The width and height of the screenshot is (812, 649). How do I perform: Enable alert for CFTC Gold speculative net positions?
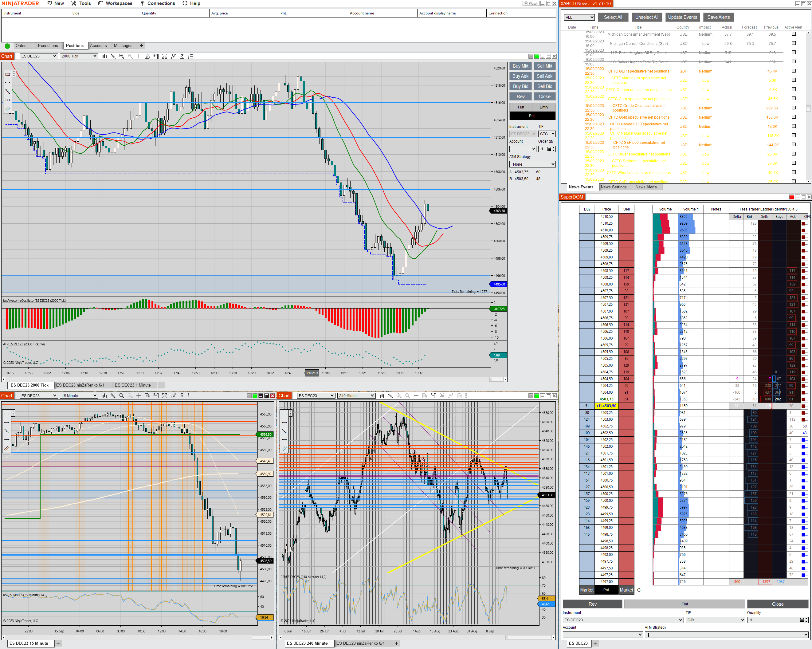click(x=794, y=117)
